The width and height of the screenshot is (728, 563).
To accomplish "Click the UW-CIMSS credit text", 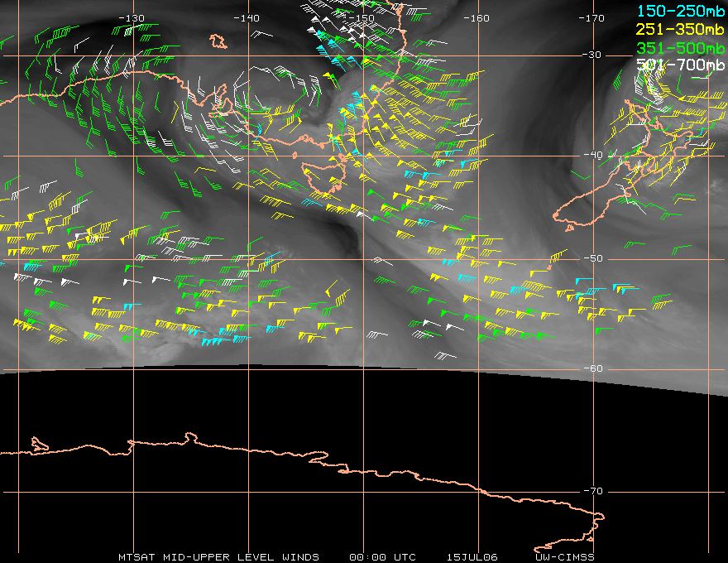I will [565, 557].
